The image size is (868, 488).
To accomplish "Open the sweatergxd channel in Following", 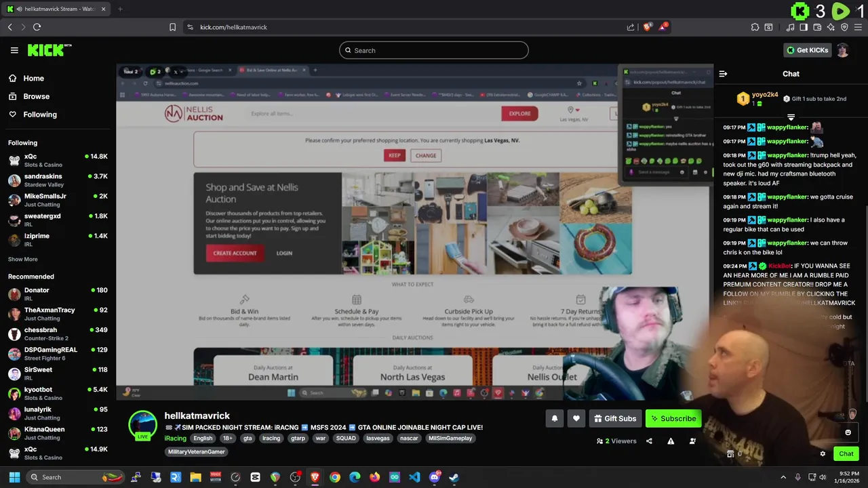I will tap(58, 220).
